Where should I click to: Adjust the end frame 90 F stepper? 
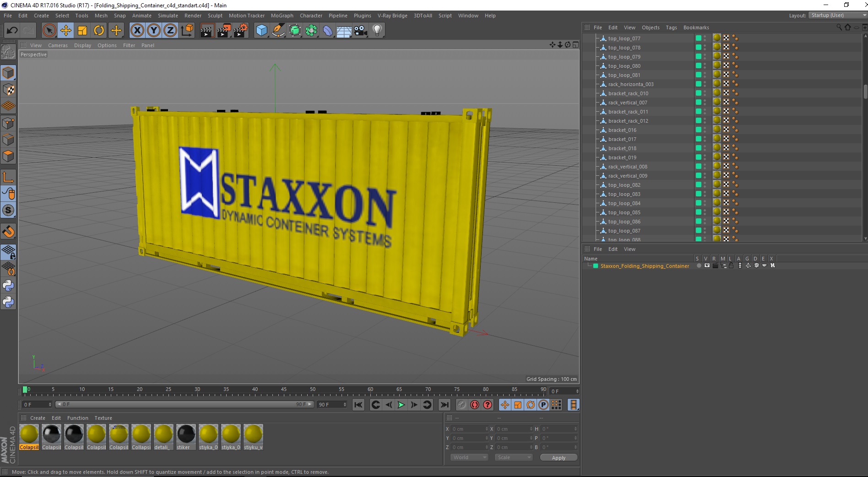pyautogui.click(x=345, y=405)
